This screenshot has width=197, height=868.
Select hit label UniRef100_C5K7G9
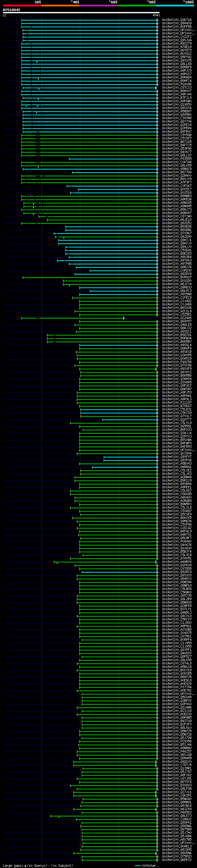(177, 413)
